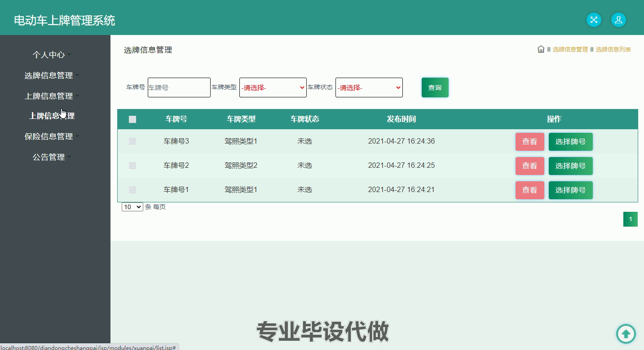Click the home icon in breadcrumb

pyautogui.click(x=541, y=49)
